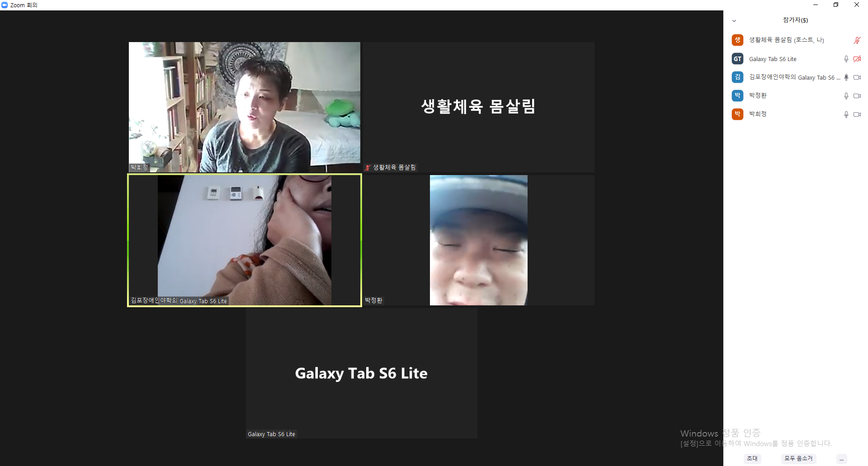Select participant 생활체육 몸살림 (호스트, 나) in list
Screen dimensions: 868x466
[796, 40]
